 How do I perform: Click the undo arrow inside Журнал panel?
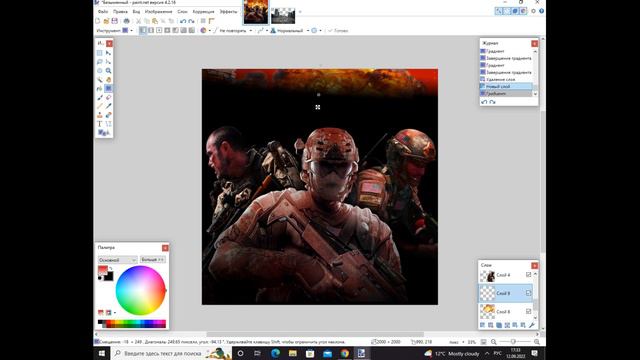484,102
